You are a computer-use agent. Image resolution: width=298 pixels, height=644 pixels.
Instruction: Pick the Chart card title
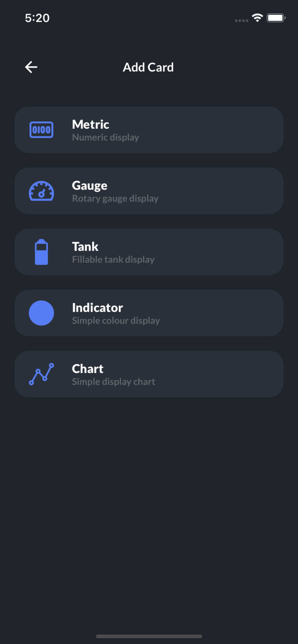(x=88, y=369)
